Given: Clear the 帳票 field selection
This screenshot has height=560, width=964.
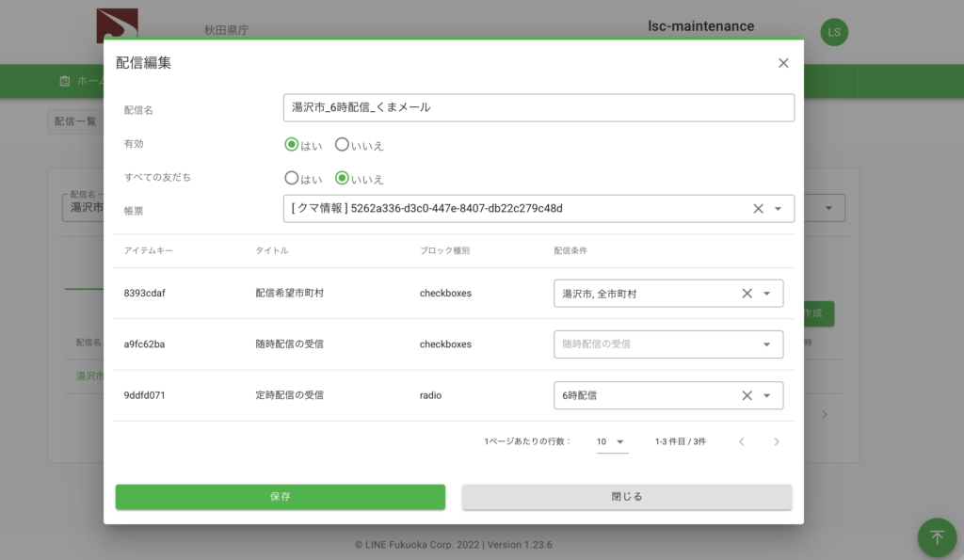Looking at the screenshot, I should 758,208.
